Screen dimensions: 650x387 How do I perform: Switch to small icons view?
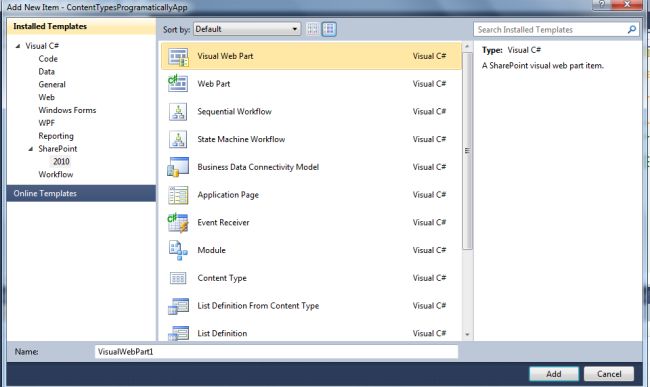313,29
